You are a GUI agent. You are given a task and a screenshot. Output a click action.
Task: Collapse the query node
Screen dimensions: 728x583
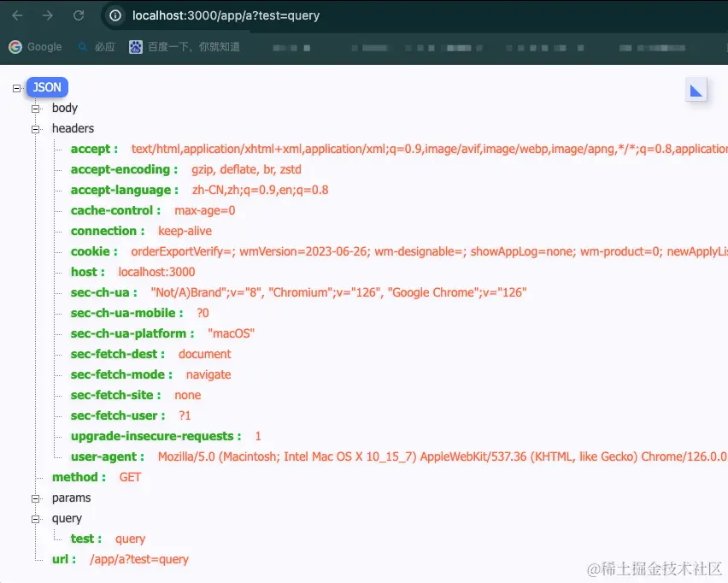[35, 519]
